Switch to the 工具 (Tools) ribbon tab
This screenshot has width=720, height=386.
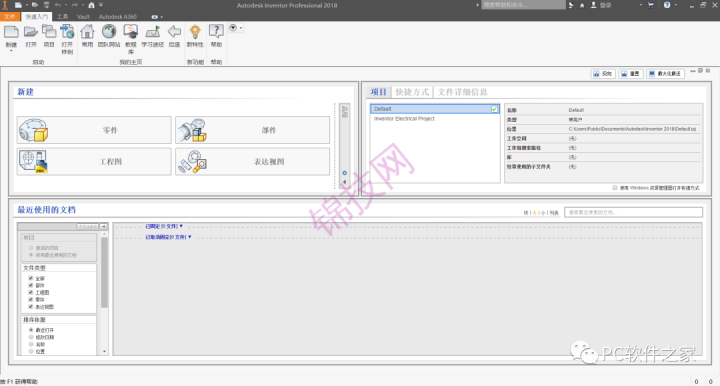[62, 17]
